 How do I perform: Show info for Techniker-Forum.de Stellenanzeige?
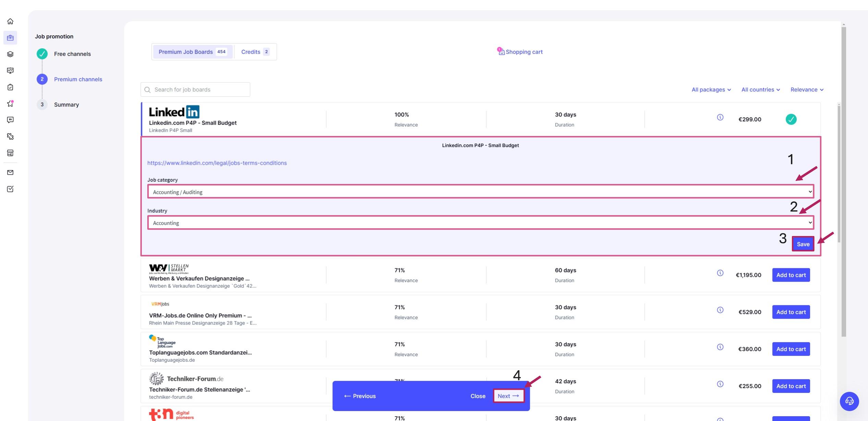click(720, 384)
